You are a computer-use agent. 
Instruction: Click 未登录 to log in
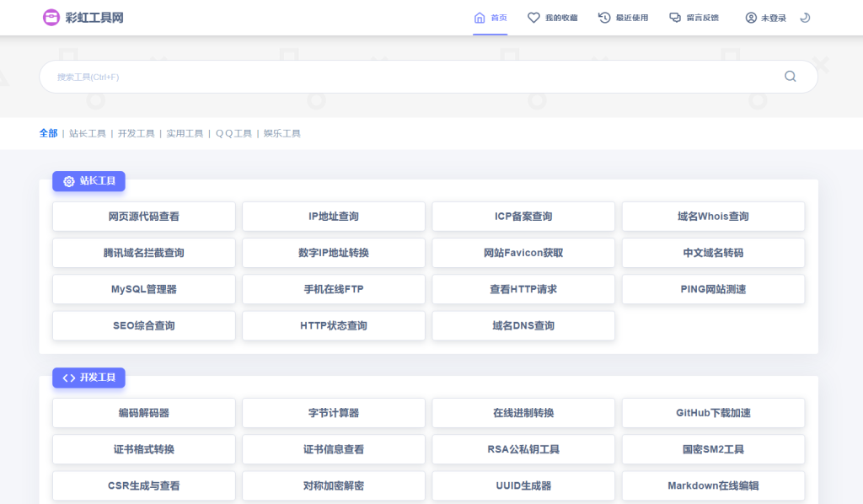[774, 18]
